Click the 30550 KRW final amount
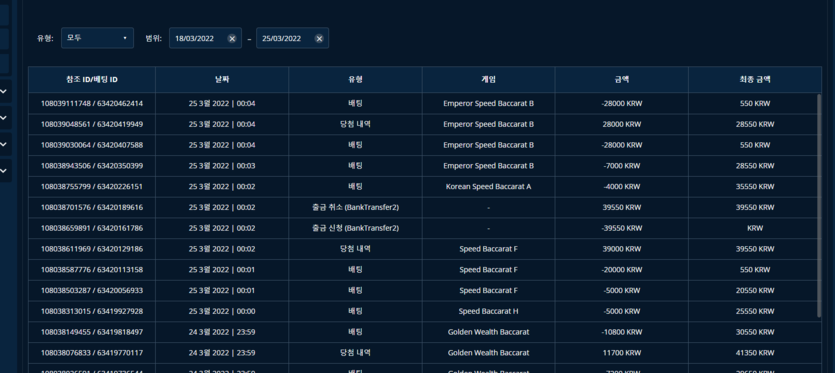 click(755, 332)
